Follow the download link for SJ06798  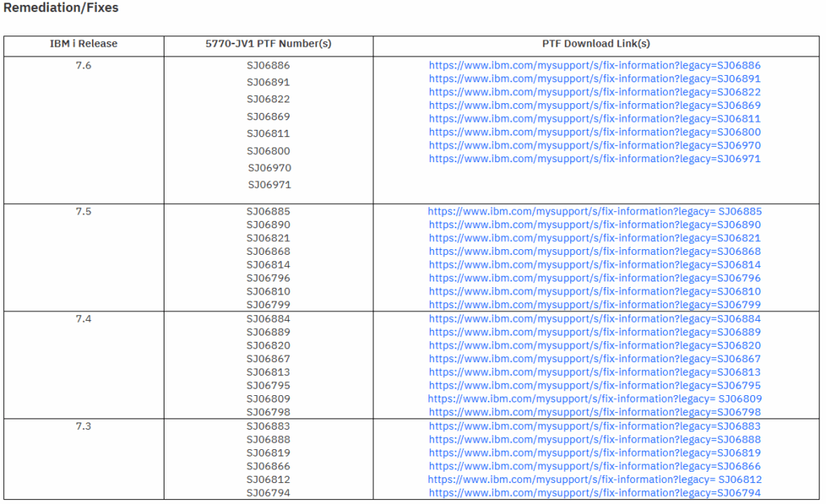pyautogui.click(x=594, y=412)
